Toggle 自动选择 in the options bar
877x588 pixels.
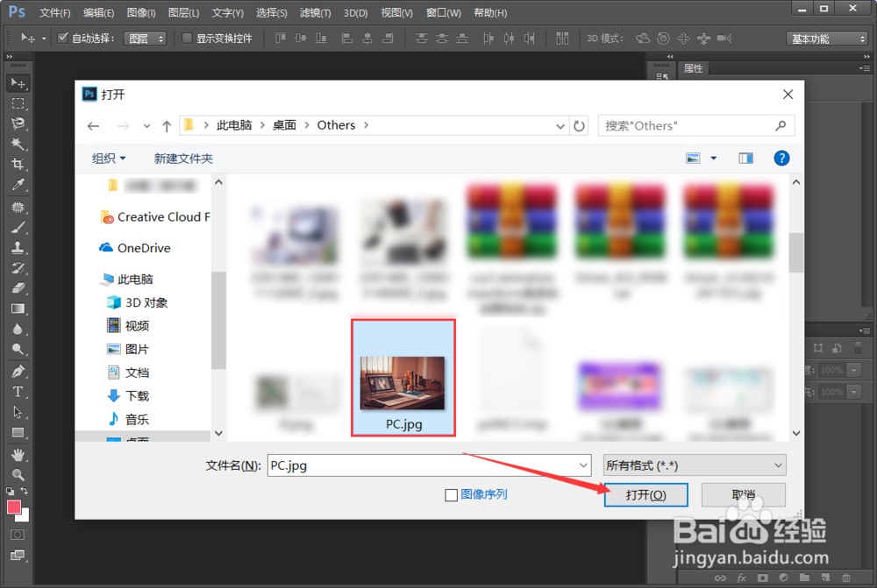pos(61,38)
